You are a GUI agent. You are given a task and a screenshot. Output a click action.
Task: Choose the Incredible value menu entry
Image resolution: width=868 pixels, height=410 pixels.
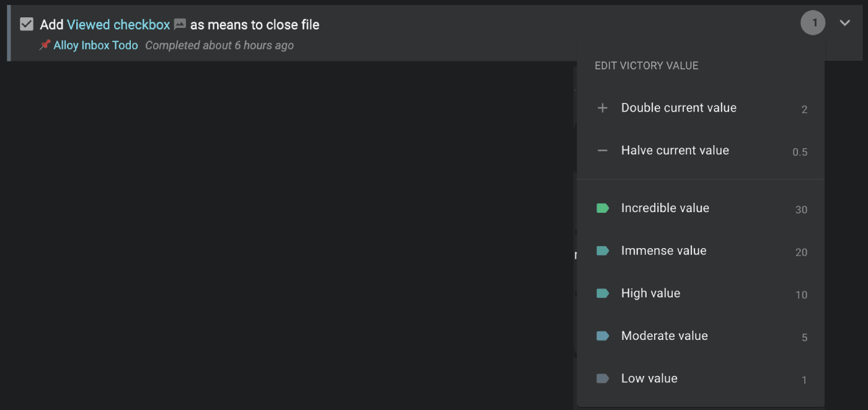click(665, 208)
